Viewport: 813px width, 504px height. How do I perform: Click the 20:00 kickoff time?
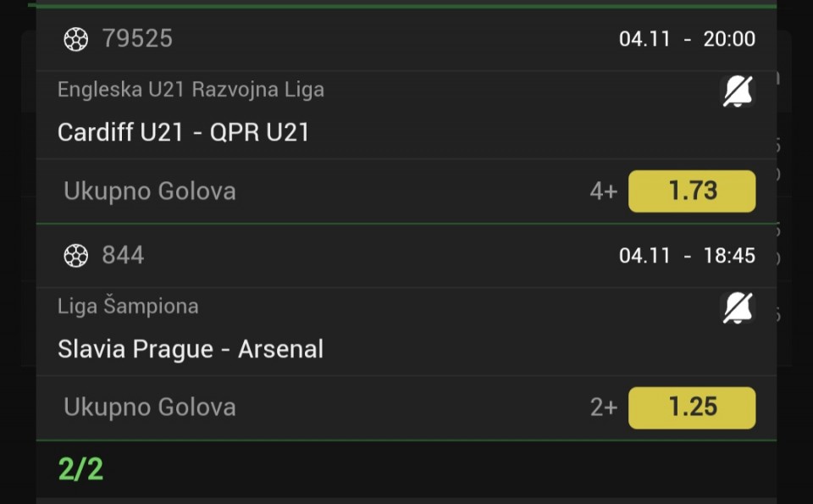pyautogui.click(x=729, y=39)
